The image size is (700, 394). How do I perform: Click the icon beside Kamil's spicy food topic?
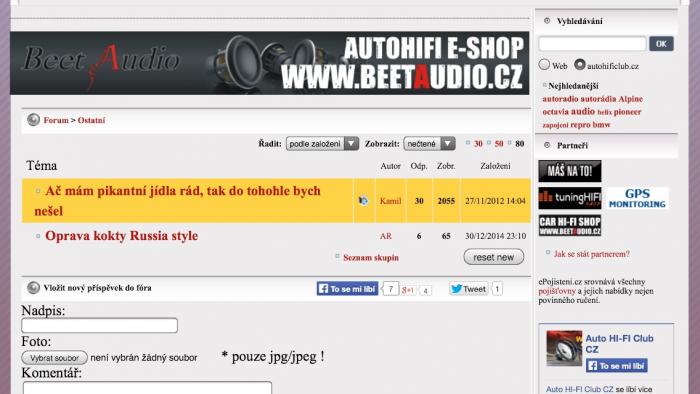tap(363, 201)
